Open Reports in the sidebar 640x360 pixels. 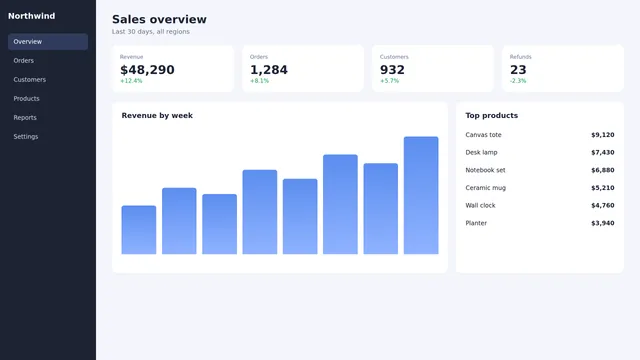click(48, 118)
